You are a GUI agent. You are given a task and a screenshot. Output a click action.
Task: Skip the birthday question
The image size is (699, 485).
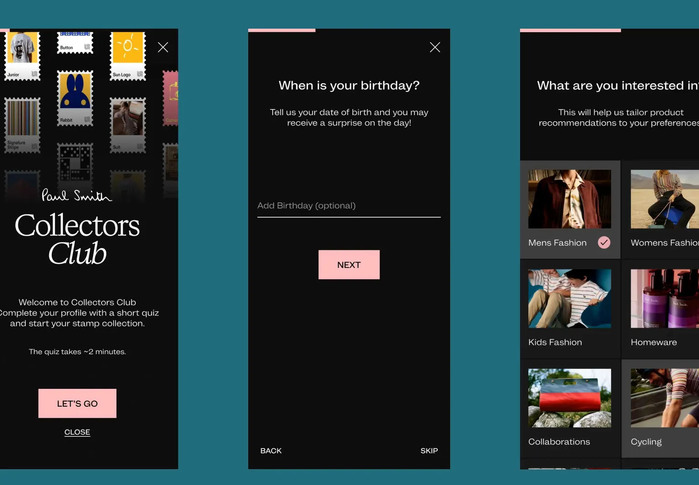tap(429, 451)
